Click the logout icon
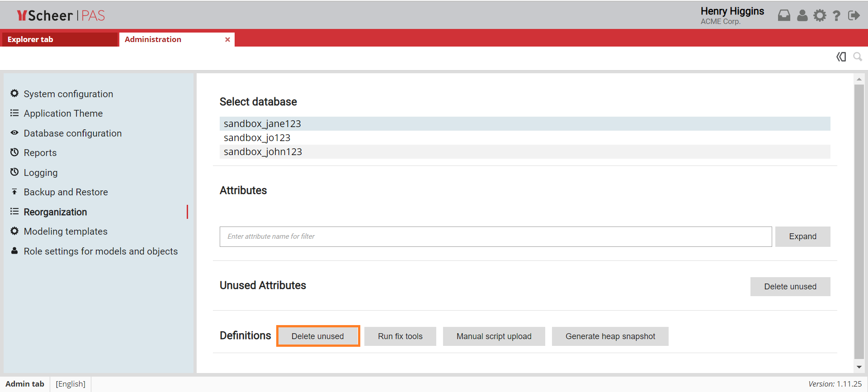The image size is (868, 392). (854, 16)
